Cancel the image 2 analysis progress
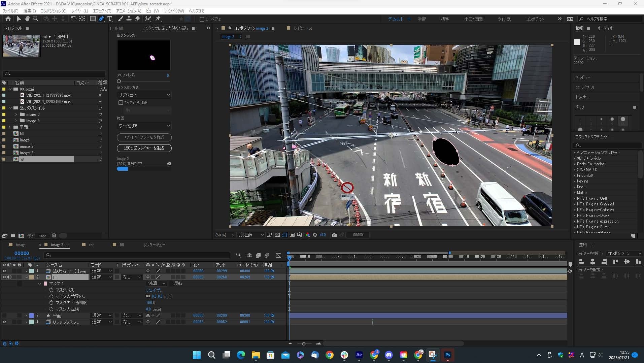The width and height of the screenshot is (644, 363). tap(169, 164)
